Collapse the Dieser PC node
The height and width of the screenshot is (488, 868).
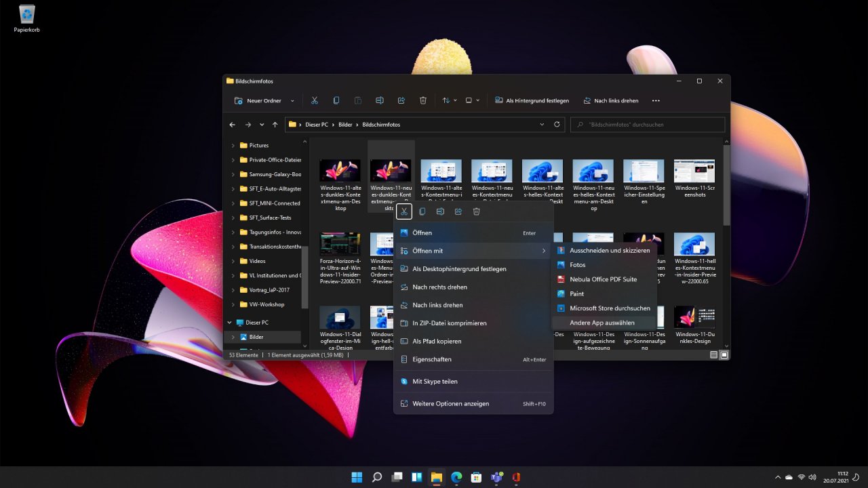click(x=228, y=323)
